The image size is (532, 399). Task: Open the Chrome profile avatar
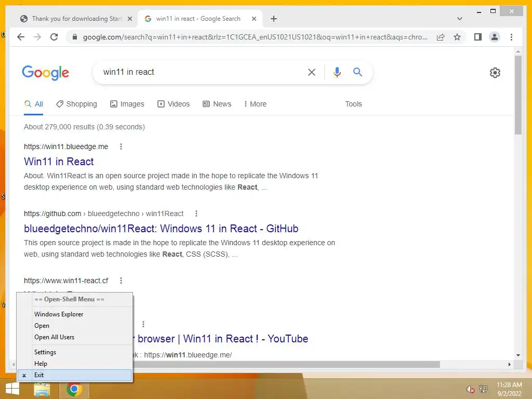click(495, 37)
